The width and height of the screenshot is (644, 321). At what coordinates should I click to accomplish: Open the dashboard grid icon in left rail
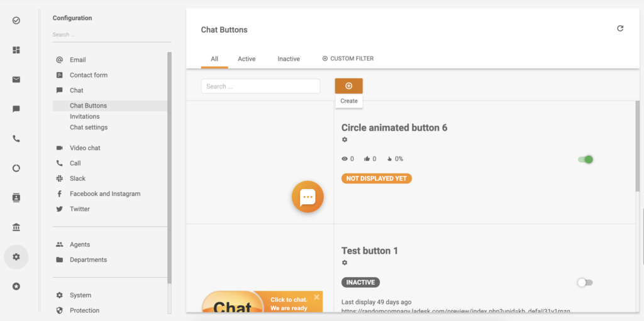[16, 50]
